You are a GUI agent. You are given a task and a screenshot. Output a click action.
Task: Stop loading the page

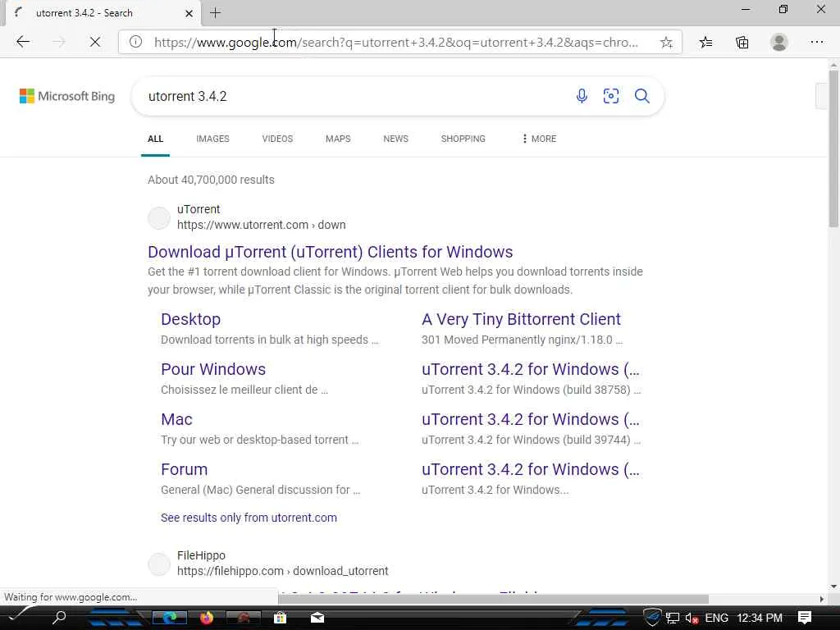95,42
